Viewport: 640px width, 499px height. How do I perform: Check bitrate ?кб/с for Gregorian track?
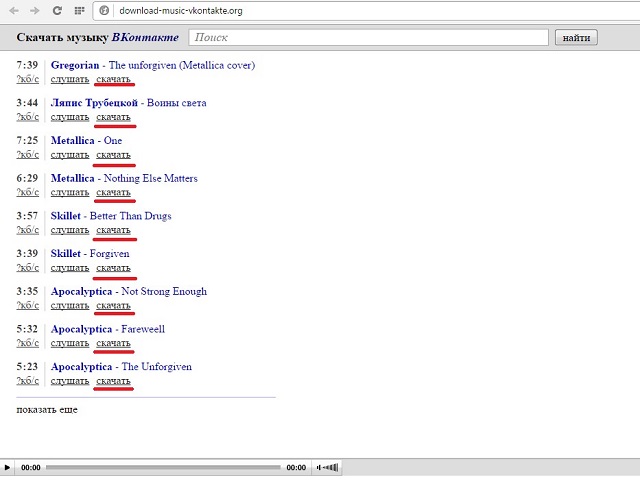[28, 79]
